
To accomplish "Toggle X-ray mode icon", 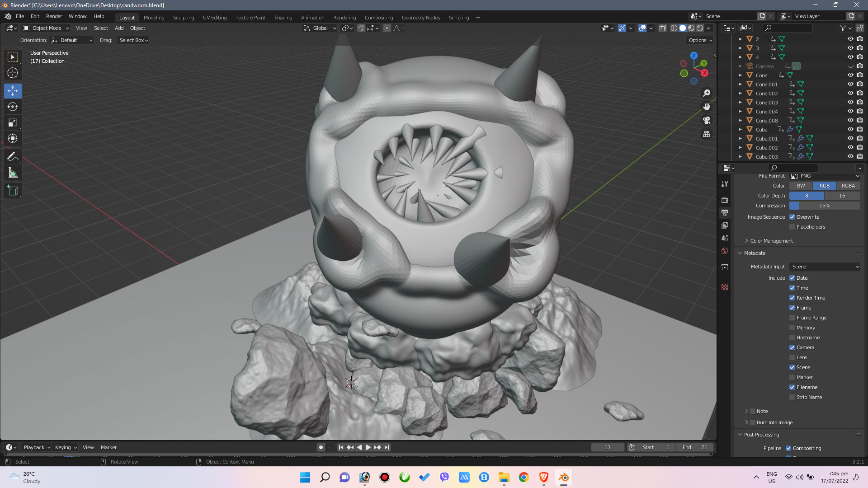I will (x=662, y=28).
